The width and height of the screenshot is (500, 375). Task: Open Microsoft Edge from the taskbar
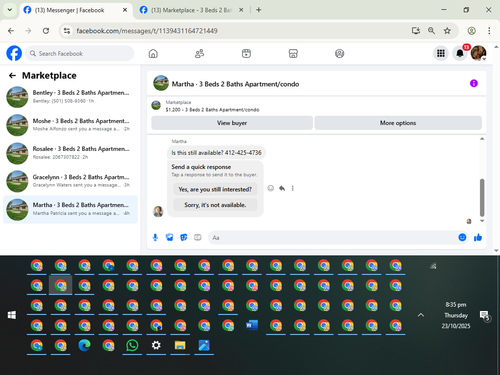tap(84, 345)
